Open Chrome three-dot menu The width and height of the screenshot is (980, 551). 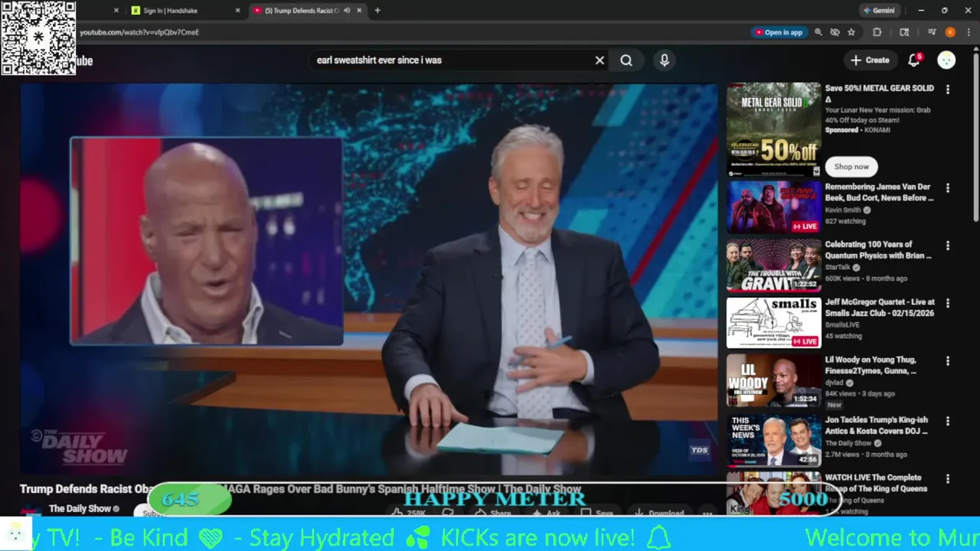(x=969, y=32)
